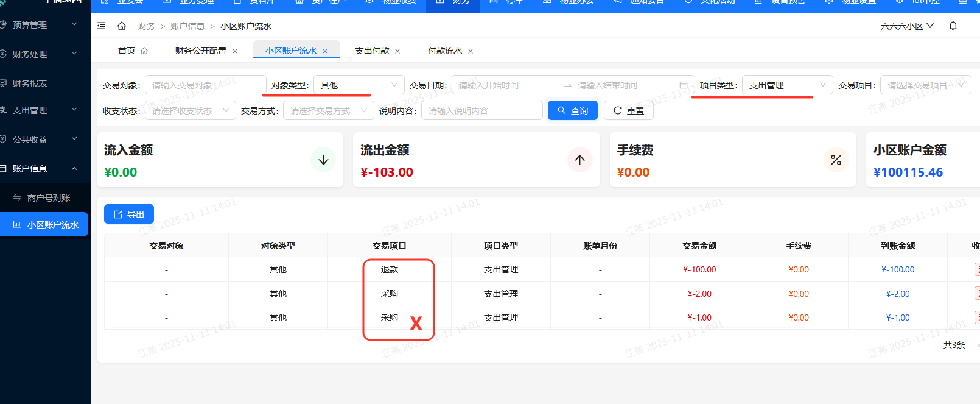Image resolution: width=980 pixels, height=404 pixels.
Task: Open 商户号对账 in the sidebar
Action: point(49,198)
